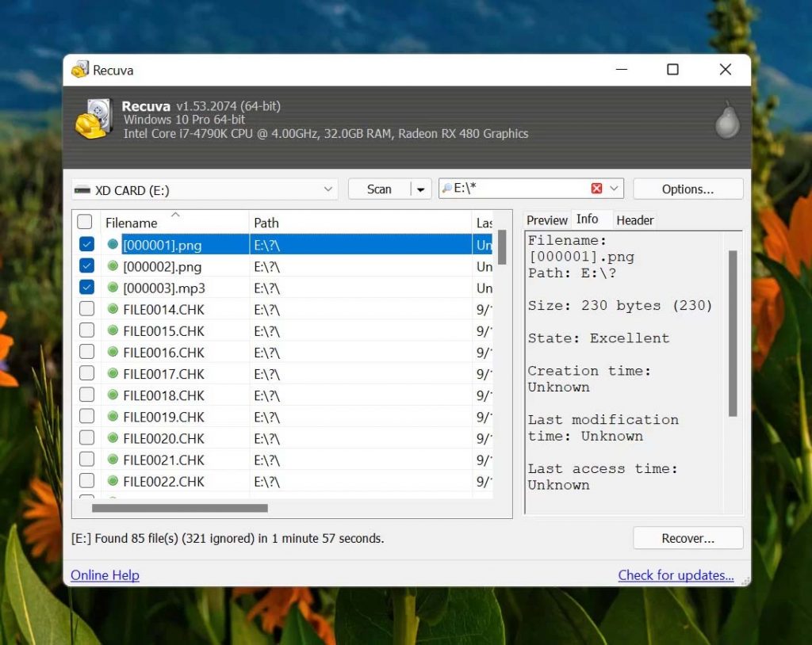Open the Online Help link
The height and width of the screenshot is (645, 812).
105,574
